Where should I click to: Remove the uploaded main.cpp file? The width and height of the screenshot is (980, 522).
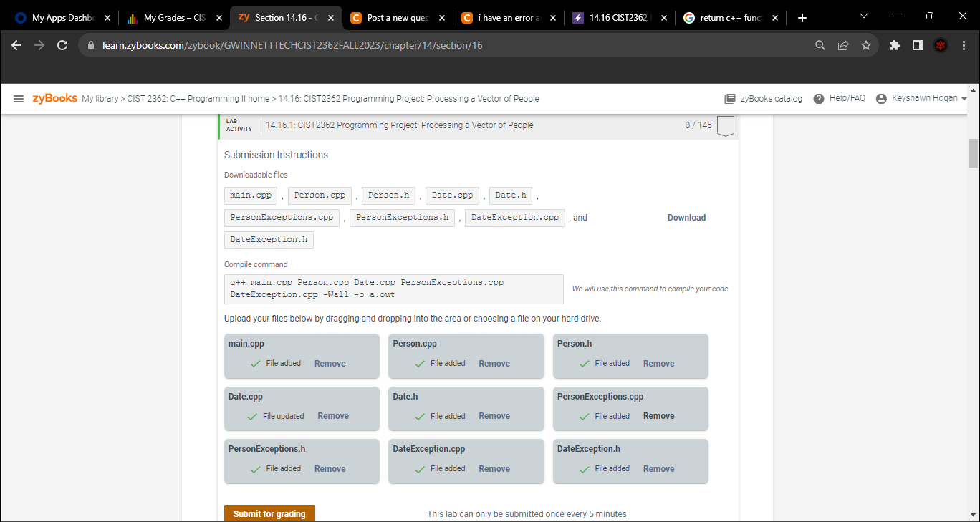330,364
